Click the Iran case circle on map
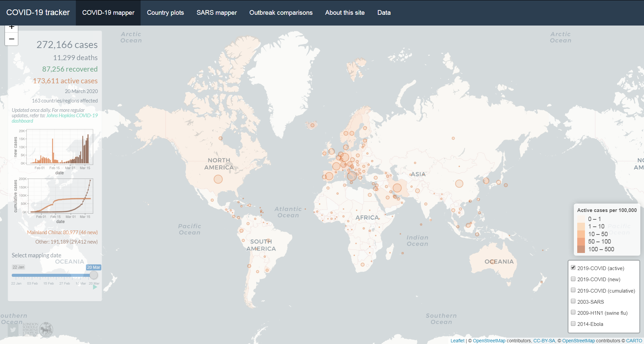Image resolution: width=644 pixels, height=344 pixels. click(397, 188)
